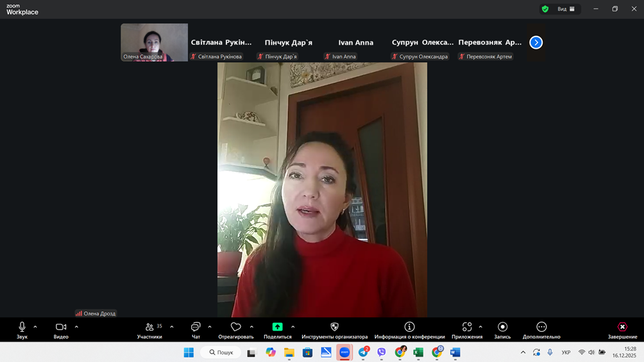Open Информация о конференции info icon

(409, 327)
